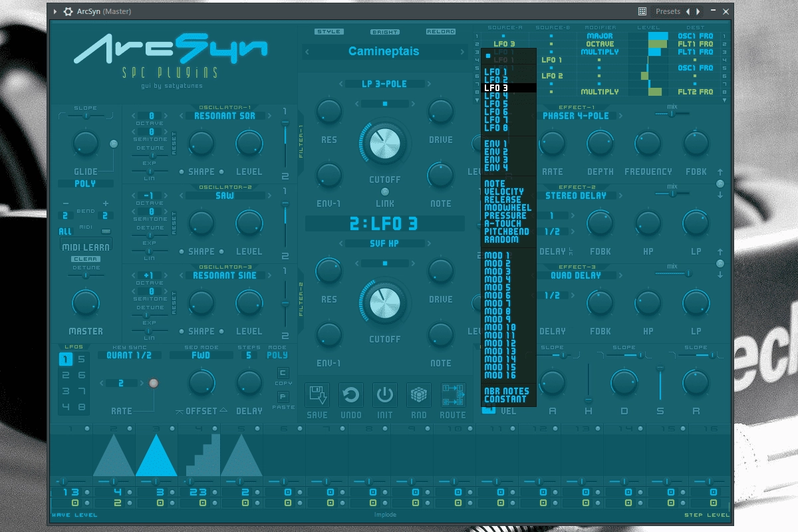
Task: Open Oscillator-3 waveform dropdown RESONANT SINE
Action: (224, 275)
